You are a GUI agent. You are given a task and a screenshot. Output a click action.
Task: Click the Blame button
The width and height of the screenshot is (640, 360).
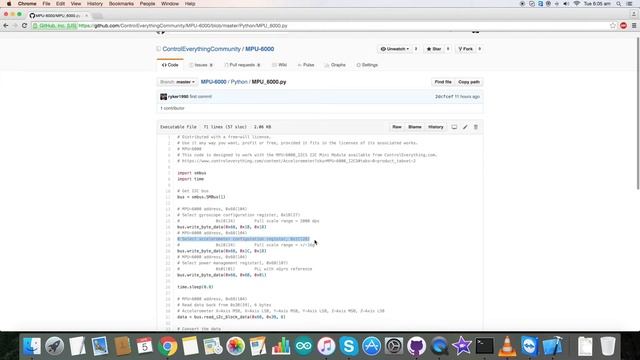click(x=415, y=127)
